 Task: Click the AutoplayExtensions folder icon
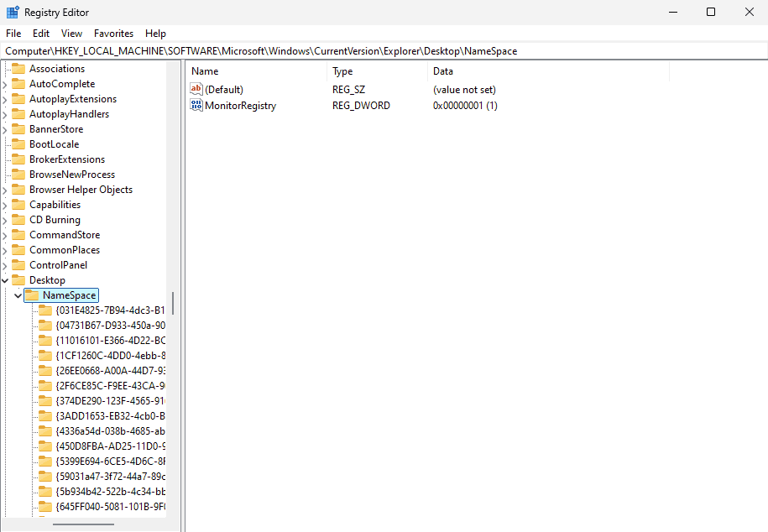(x=18, y=99)
